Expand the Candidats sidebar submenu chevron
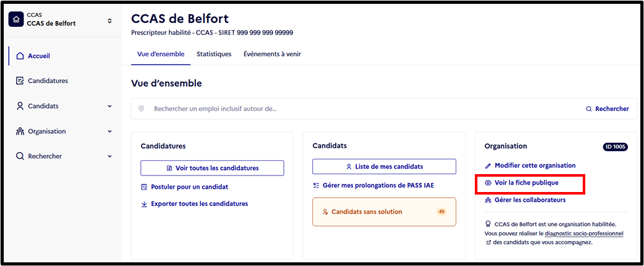Viewport: 644px width, 266px height. [x=110, y=106]
